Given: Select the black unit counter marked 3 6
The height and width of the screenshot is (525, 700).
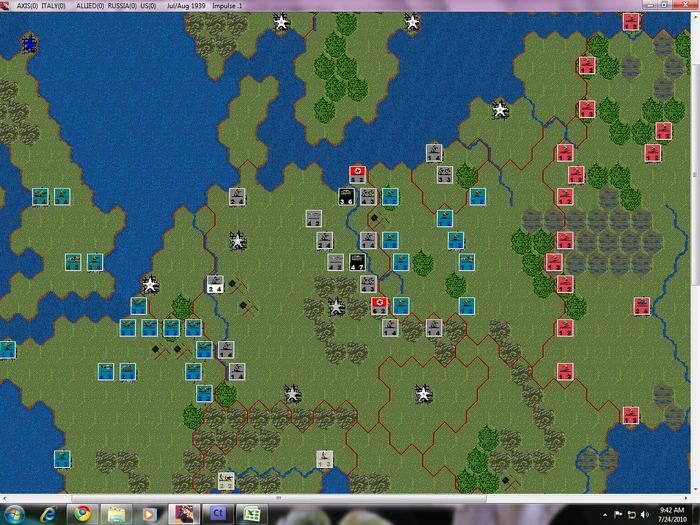Looking at the screenshot, I should [346, 196].
